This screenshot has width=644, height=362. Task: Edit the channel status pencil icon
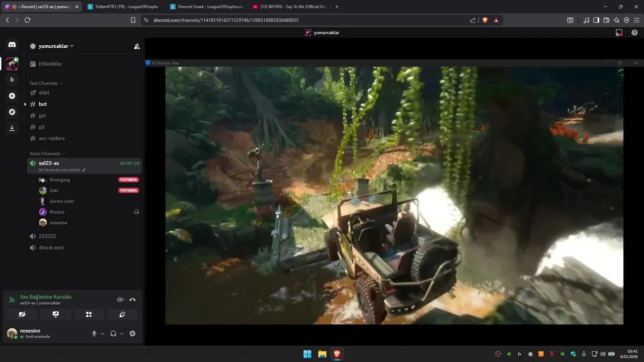[84, 170]
